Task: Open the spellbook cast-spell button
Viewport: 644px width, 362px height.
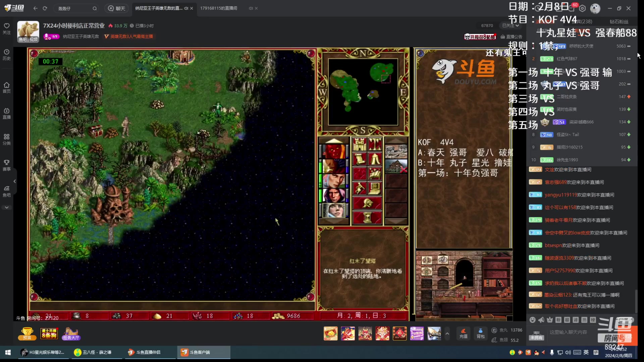Action: pos(375,174)
